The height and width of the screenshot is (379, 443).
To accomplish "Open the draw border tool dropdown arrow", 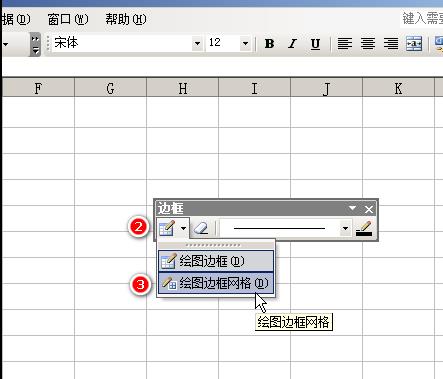I will coord(183,228).
